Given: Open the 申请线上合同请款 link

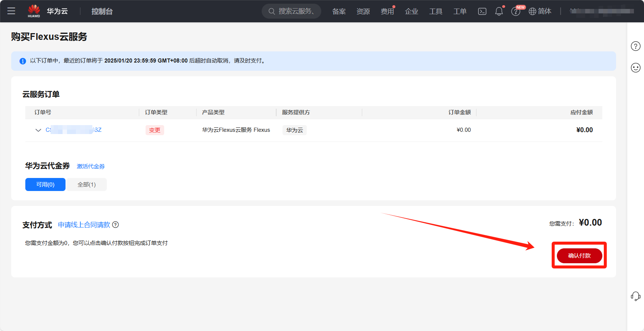Looking at the screenshot, I should (84, 225).
